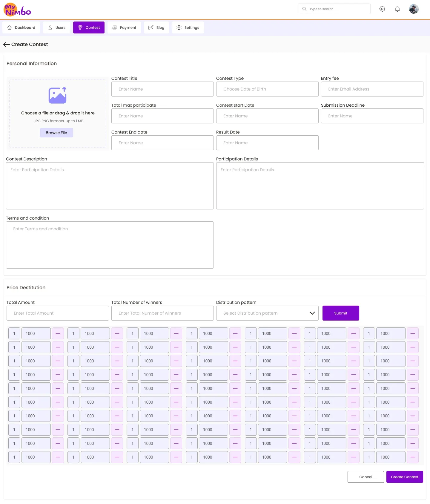Click Browse File button

pos(56,133)
